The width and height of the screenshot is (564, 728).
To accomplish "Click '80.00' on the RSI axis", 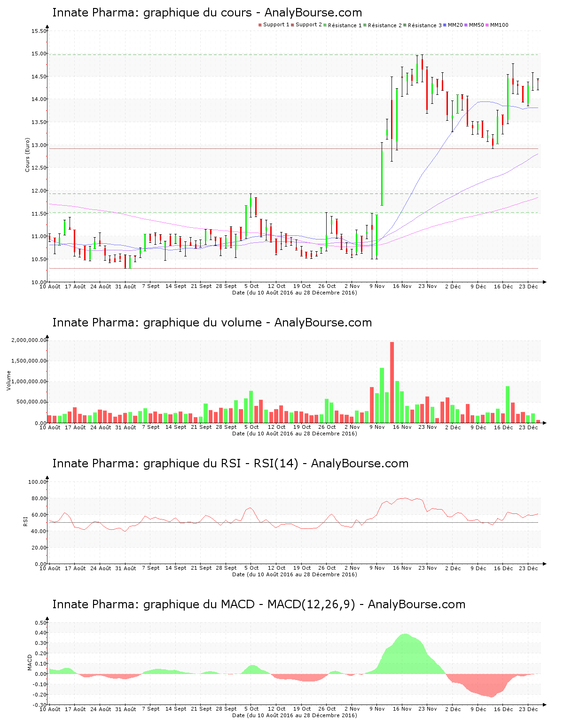I will tap(39, 498).
